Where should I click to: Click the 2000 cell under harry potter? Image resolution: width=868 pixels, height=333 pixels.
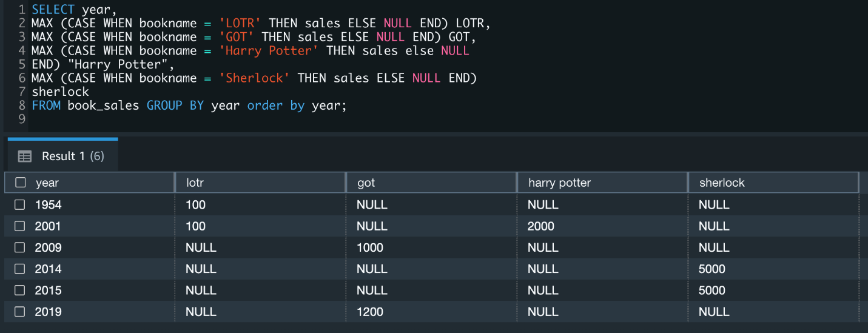tap(541, 226)
